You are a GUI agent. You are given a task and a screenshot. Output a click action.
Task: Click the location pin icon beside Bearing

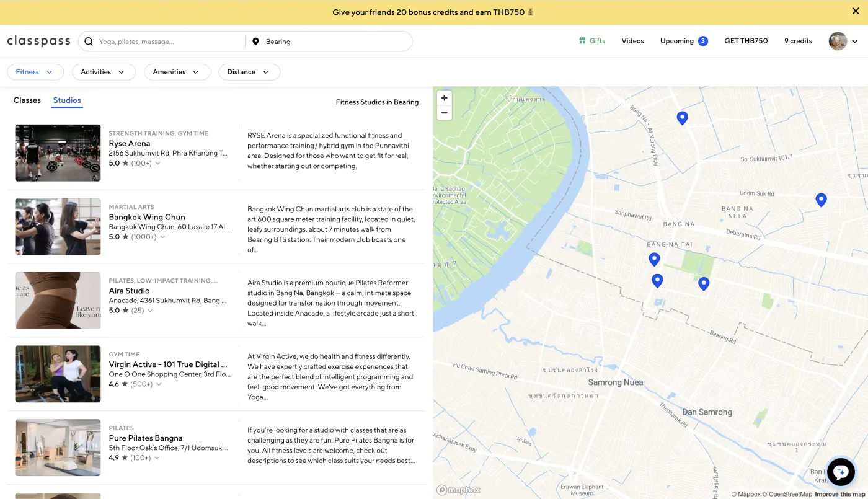point(255,42)
